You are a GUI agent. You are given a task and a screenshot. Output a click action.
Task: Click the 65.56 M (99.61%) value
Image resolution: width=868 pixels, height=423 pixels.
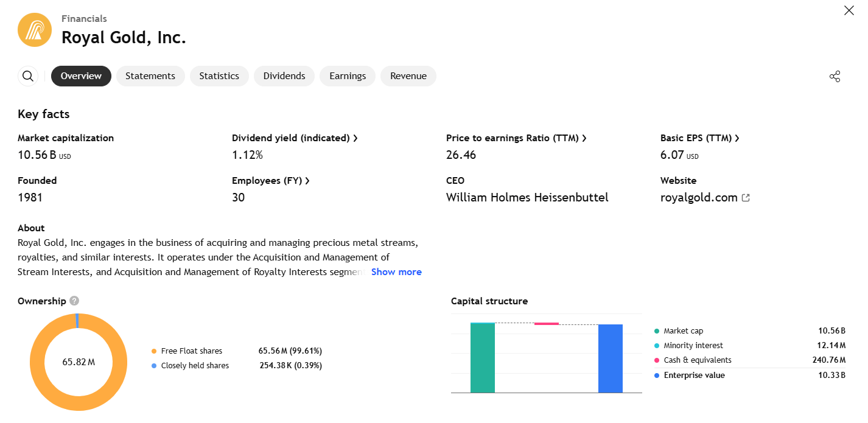coord(290,351)
